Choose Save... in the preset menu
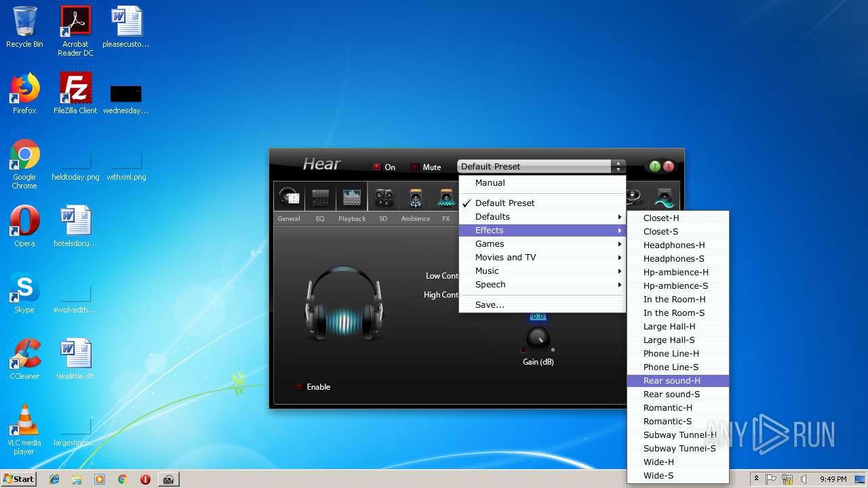 point(542,305)
